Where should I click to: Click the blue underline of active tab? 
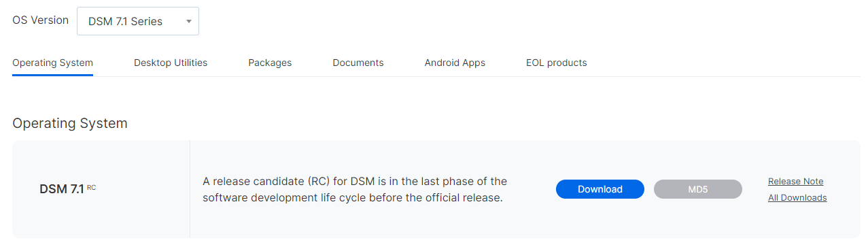pos(52,75)
